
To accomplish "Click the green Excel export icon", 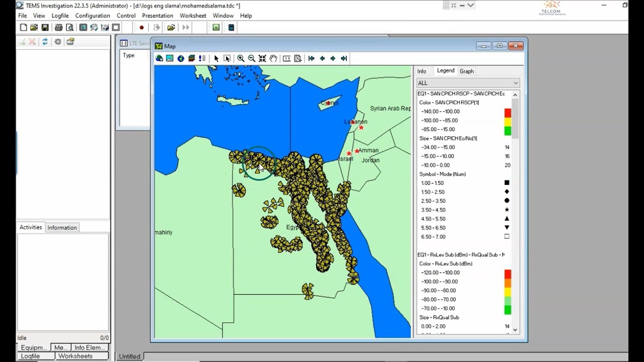I will [216, 28].
